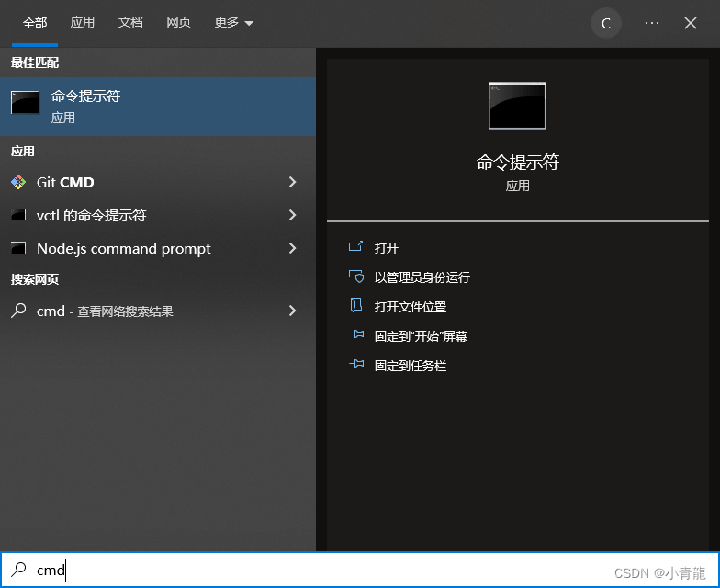Open cmd - 查看网络搜索结果
Viewport: 720px width, 588px height.
click(x=158, y=311)
